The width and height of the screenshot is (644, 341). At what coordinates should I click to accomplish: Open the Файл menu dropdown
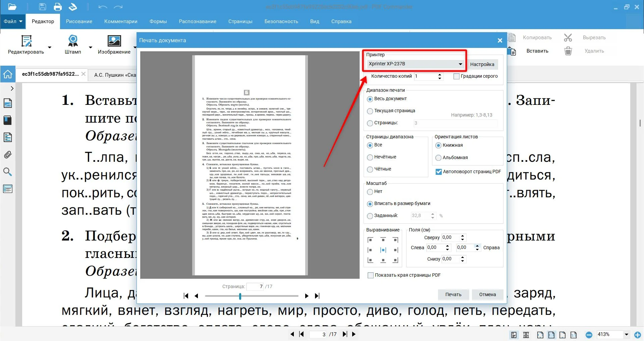(x=13, y=21)
